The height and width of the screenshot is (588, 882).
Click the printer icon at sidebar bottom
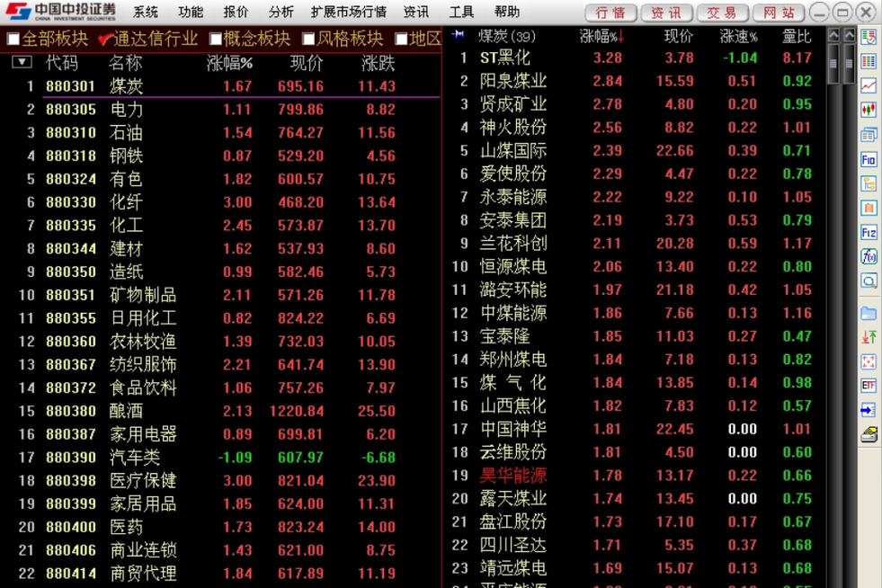pyautogui.click(x=869, y=434)
